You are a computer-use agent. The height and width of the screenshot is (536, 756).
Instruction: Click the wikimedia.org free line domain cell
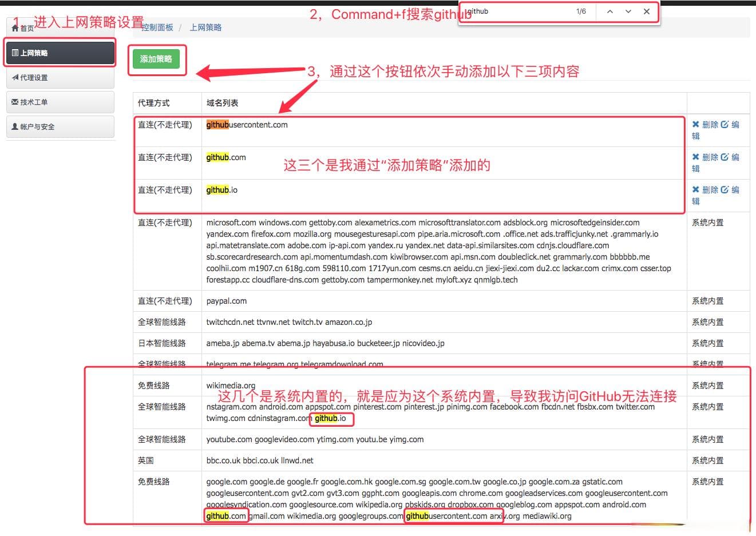(x=444, y=386)
